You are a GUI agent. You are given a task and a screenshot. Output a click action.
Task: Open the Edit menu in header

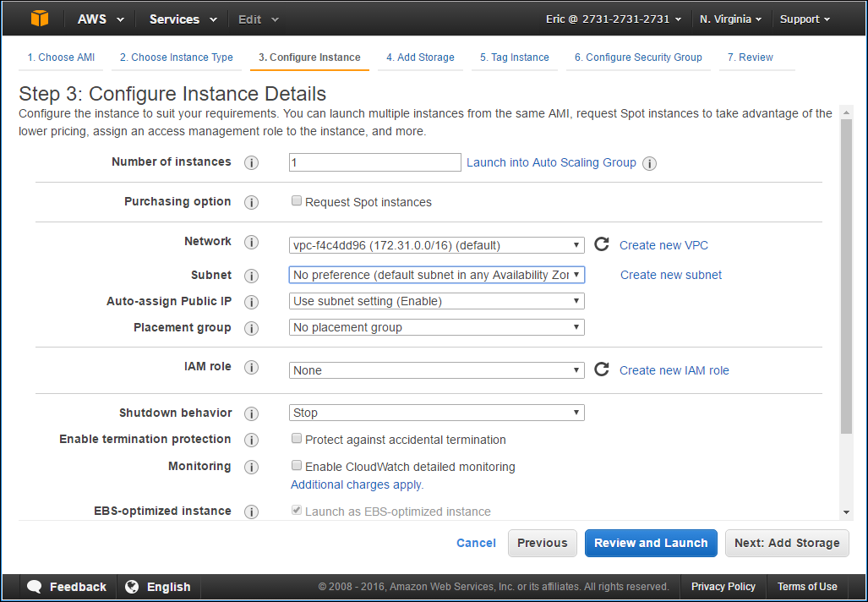(x=258, y=19)
